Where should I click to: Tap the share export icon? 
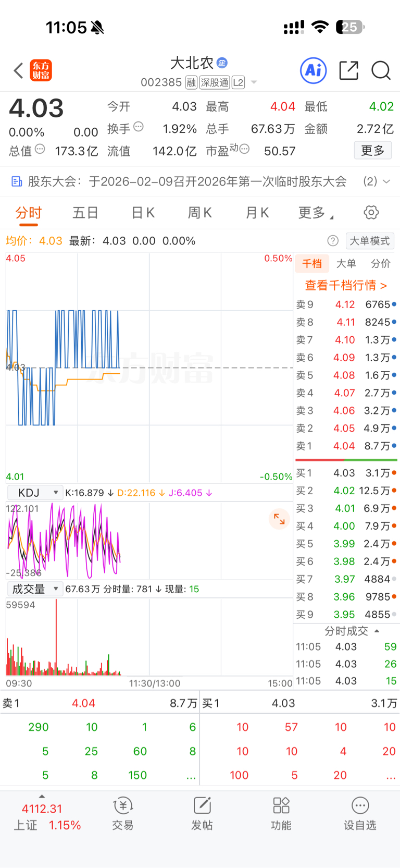(x=348, y=70)
